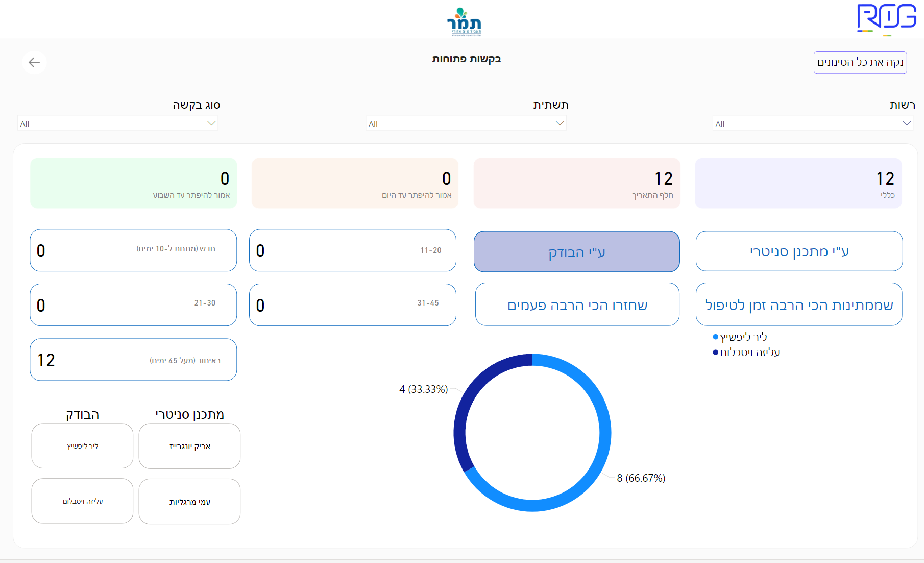Click the מתכנן סניטרי column heading
924x563 pixels.
(190, 414)
